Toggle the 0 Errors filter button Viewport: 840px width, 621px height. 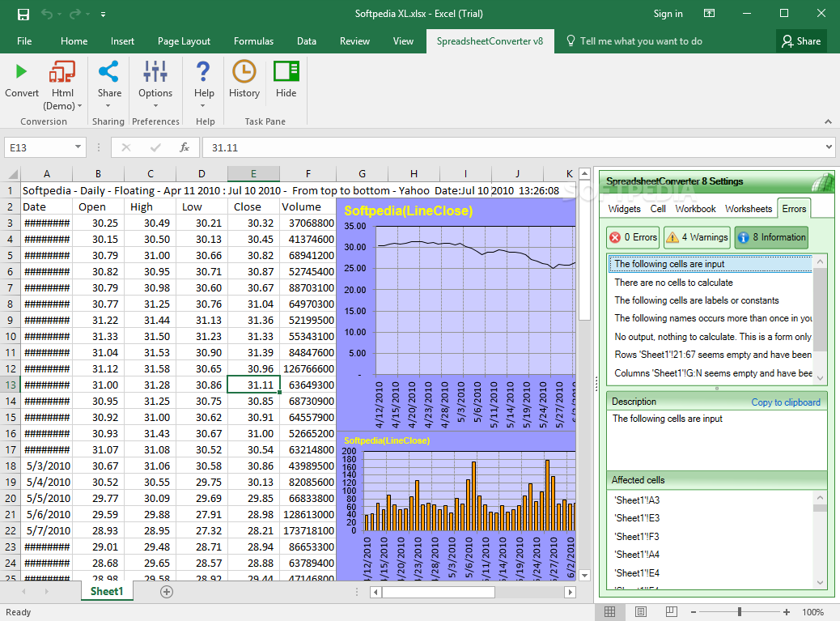633,237
